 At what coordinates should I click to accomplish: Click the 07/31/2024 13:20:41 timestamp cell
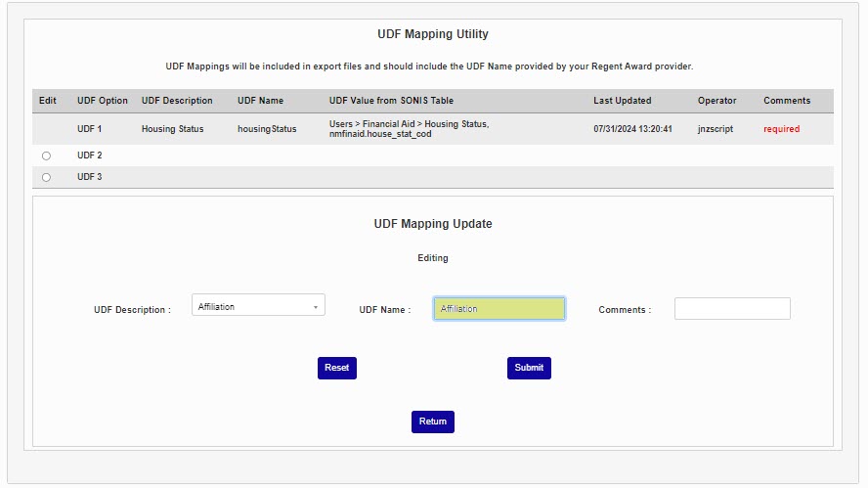click(x=632, y=129)
